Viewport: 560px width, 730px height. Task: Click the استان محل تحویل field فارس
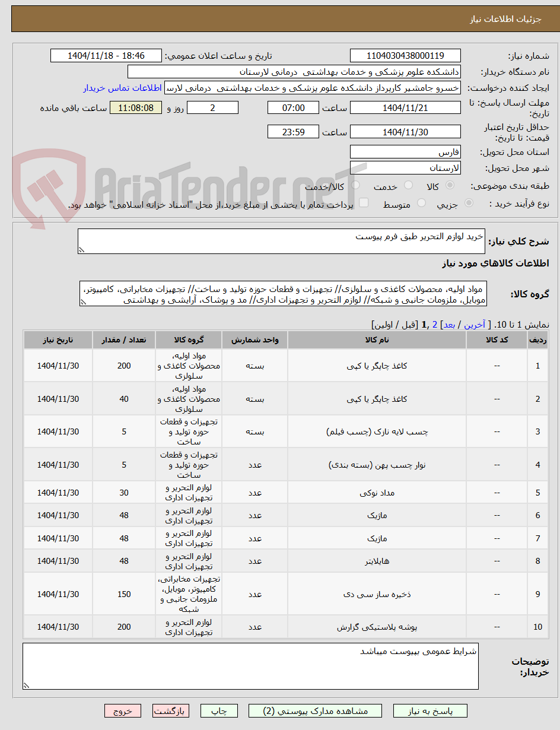coord(405,151)
